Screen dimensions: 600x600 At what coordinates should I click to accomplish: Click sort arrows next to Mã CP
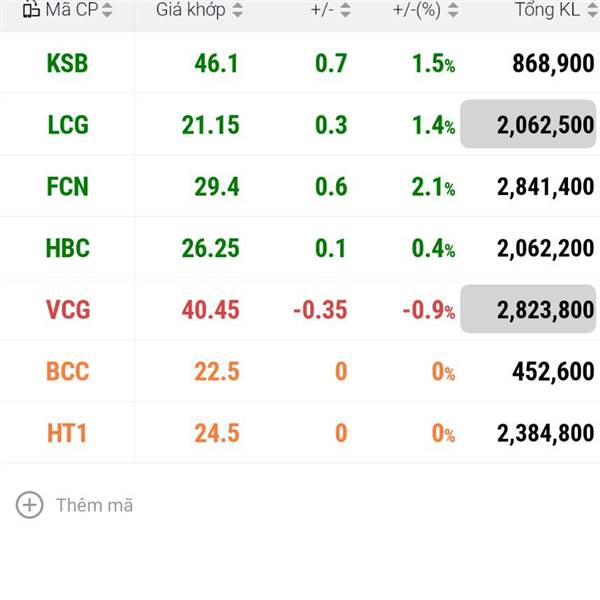(x=108, y=11)
